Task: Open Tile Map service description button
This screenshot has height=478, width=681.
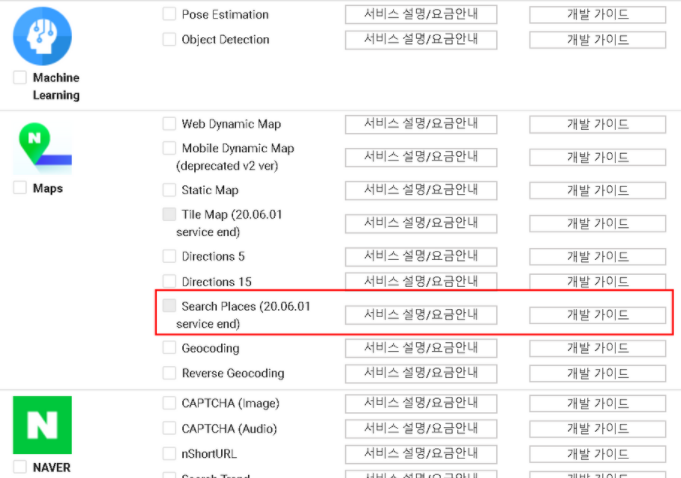Action: (421, 223)
